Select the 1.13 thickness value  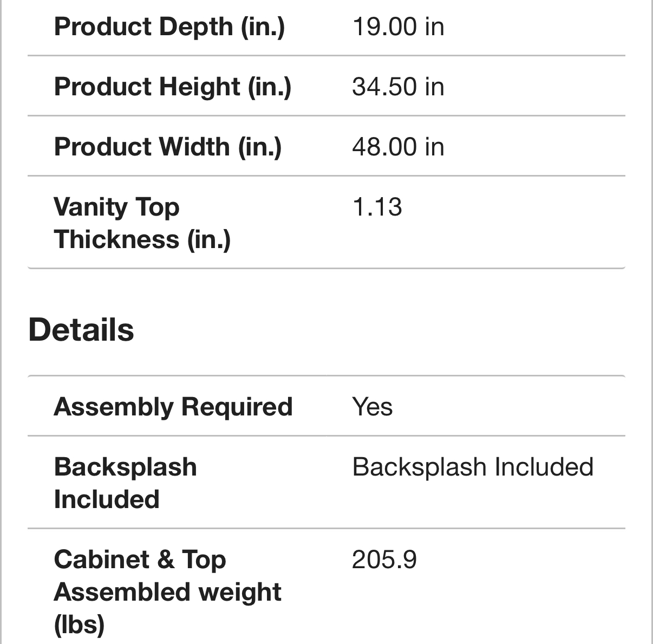point(377,207)
